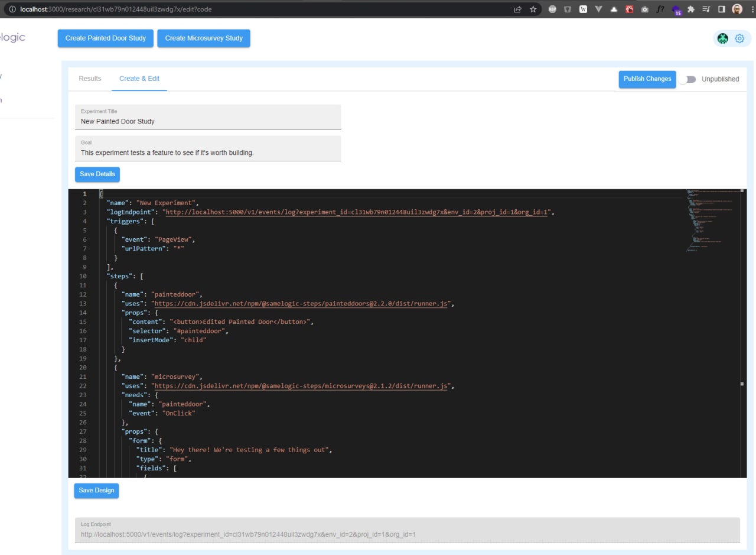Screen dimensions: 756x555
Task: Open settings via the blue gear icon
Action: 739,38
